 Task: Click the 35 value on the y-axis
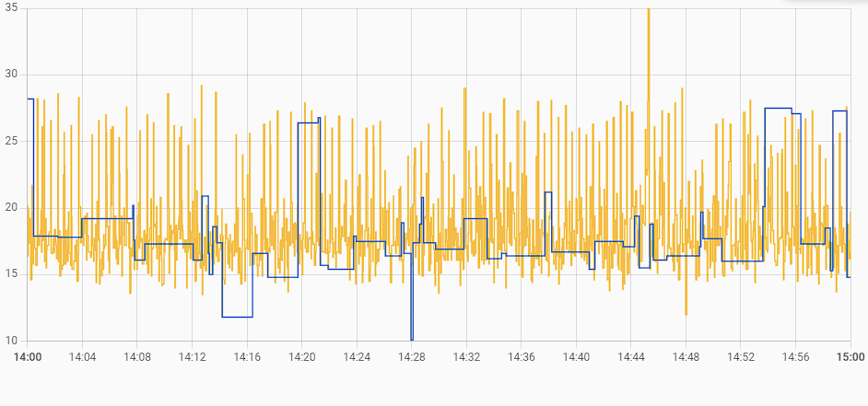pyautogui.click(x=11, y=9)
